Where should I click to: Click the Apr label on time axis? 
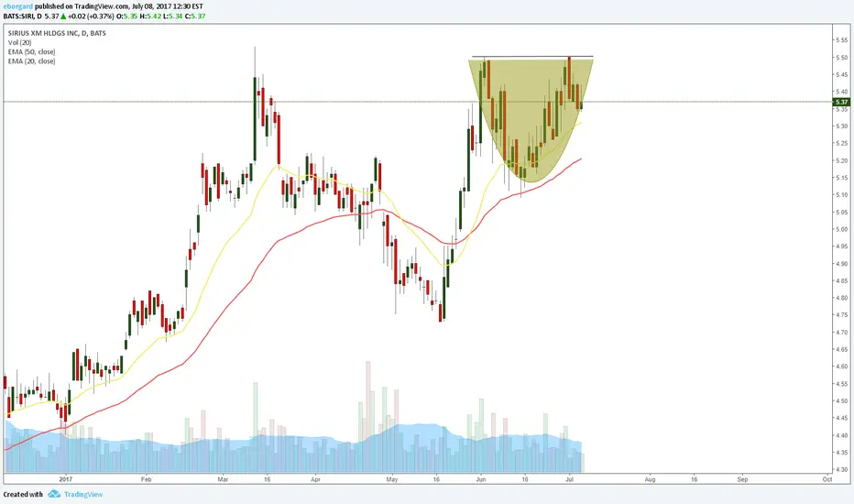(x=315, y=479)
